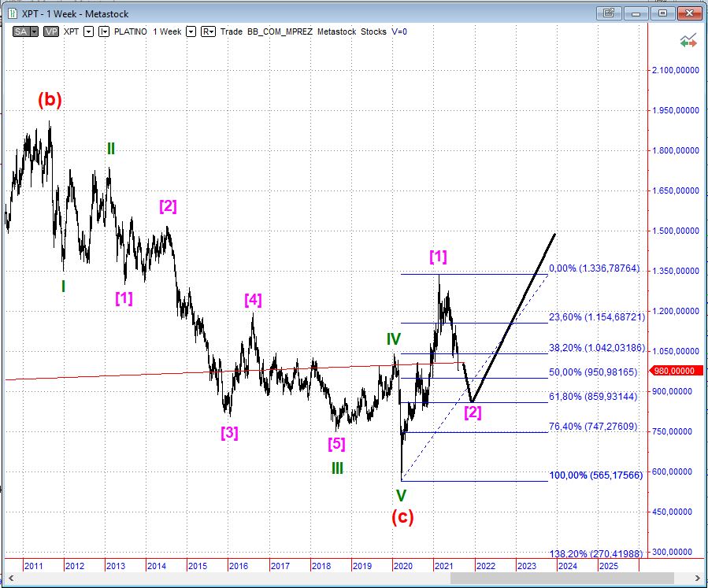The height and width of the screenshot is (588, 708).
Task: Click the 2020 year label on time axis
Action: point(402,566)
